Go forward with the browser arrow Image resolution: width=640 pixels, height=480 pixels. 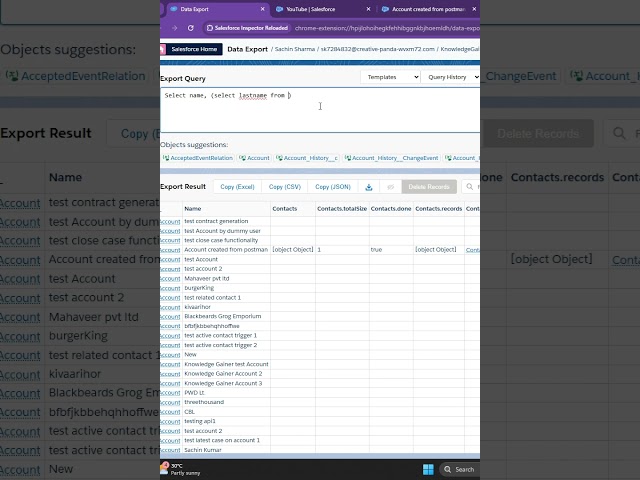click(x=174, y=28)
